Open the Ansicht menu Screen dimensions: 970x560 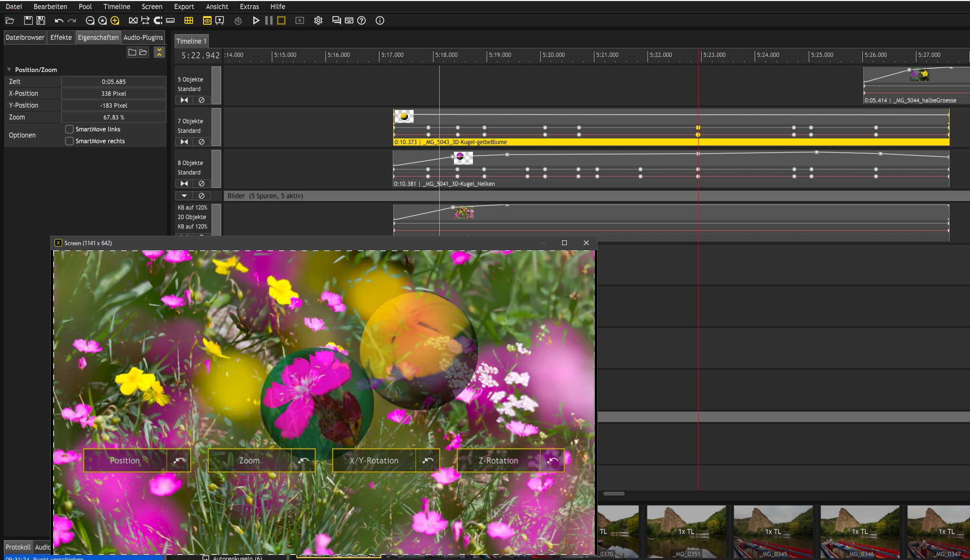coord(217,7)
